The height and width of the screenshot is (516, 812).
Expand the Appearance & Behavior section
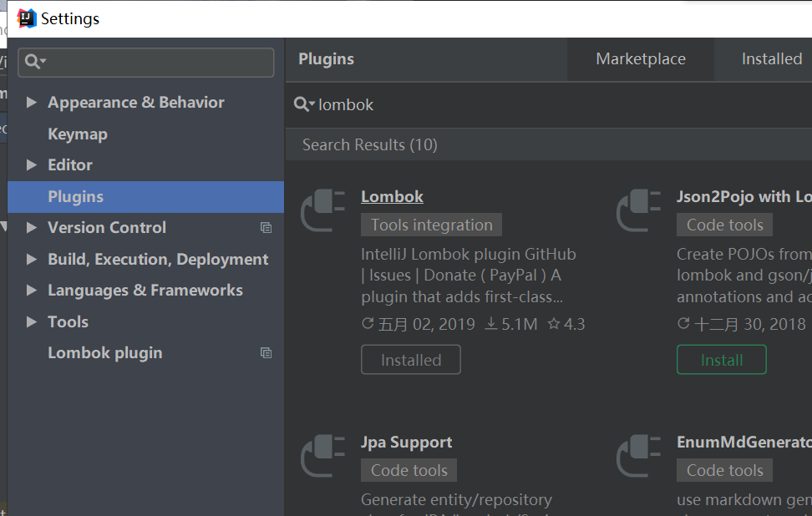click(x=32, y=102)
